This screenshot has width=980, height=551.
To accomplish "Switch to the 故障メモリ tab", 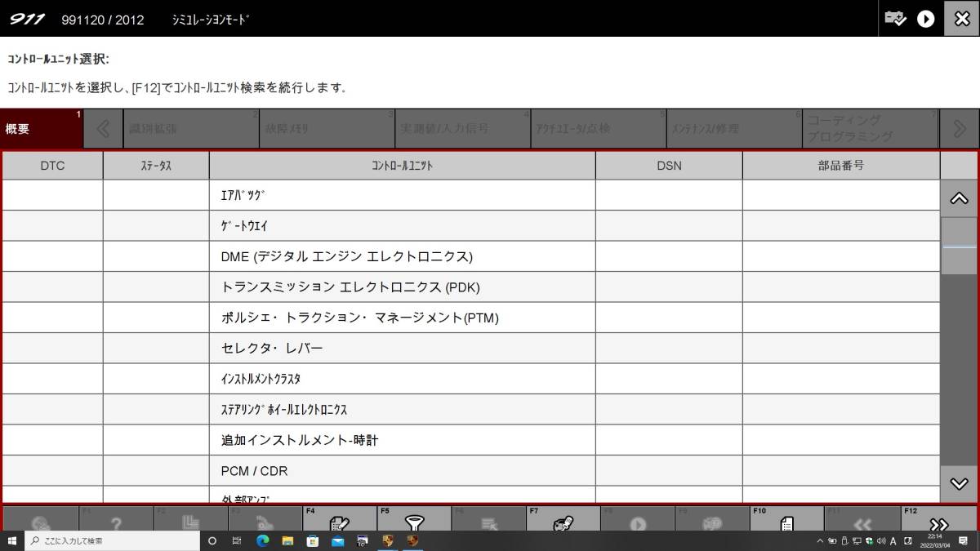I will tap(328, 129).
